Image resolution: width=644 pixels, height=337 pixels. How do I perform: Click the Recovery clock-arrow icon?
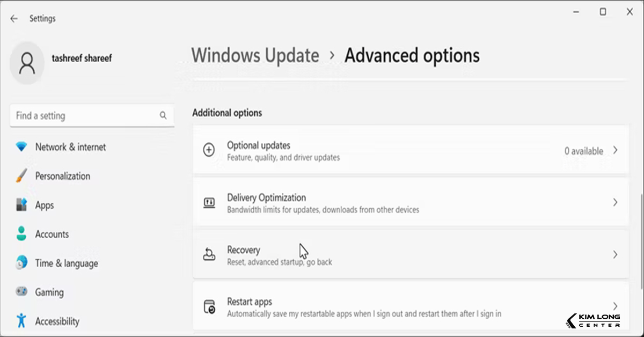click(209, 255)
